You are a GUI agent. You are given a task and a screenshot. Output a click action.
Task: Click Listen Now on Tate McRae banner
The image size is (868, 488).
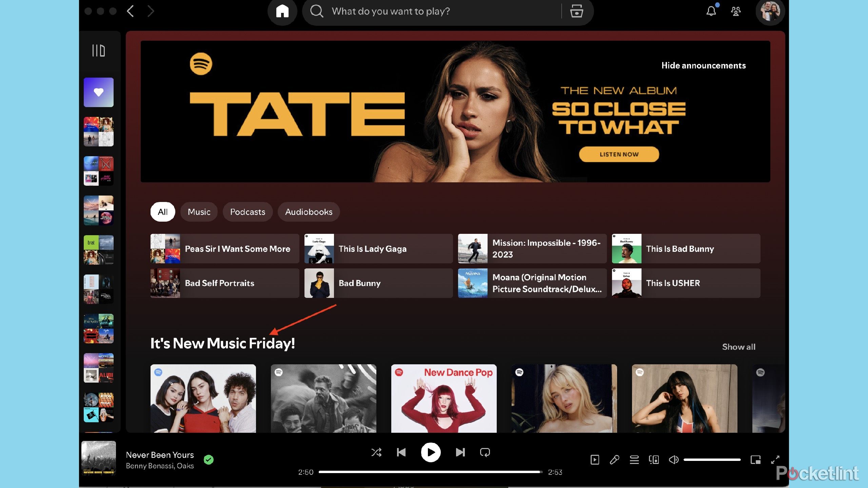619,154
